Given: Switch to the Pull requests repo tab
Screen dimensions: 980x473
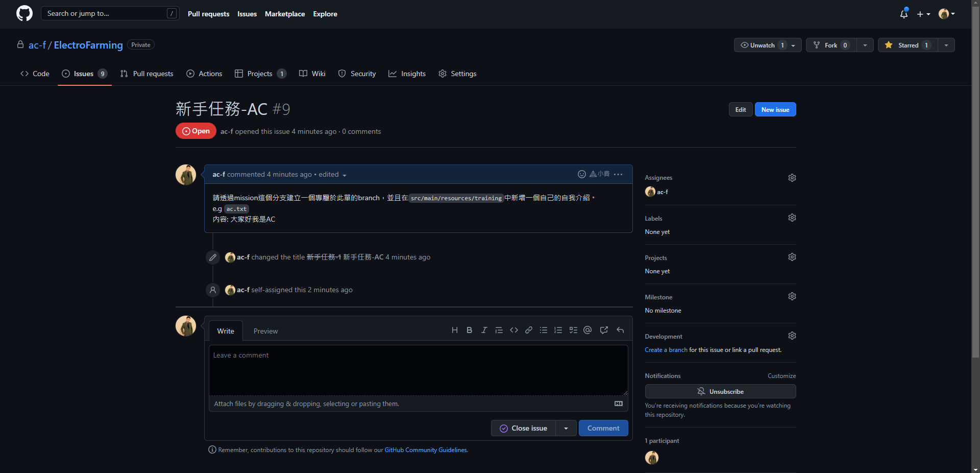Looking at the screenshot, I should [147, 74].
